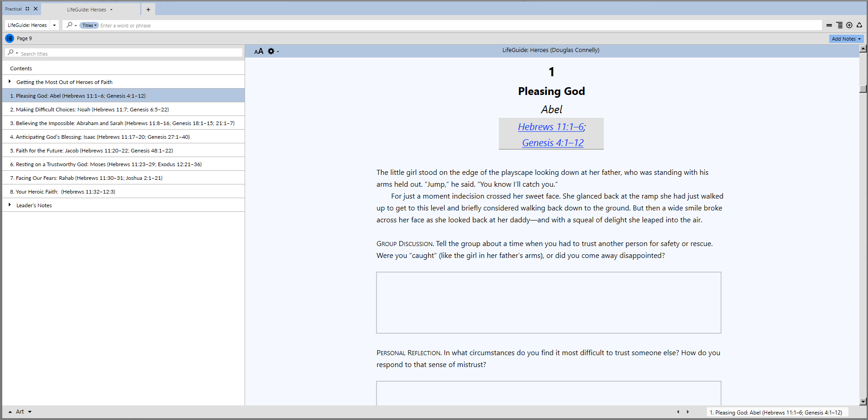Go to the next section using right arrow
The height and width of the screenshot is (420, 868).
click(x=688, y=412)
